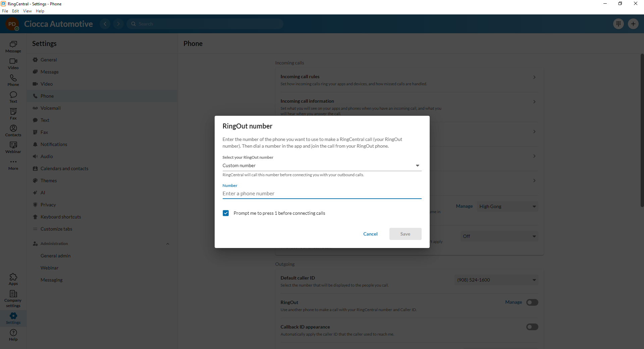This screenshot has width=644, height=349.
Task: Open the dialpad icon in header
Action: tap(619, 24)
